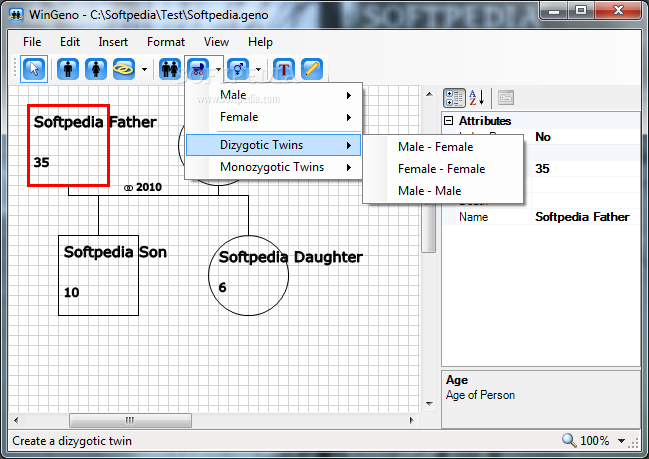The height and width of the screenshot is (459, 649).
Task: Click the canvas scroll up arrow
Action: 429,94
